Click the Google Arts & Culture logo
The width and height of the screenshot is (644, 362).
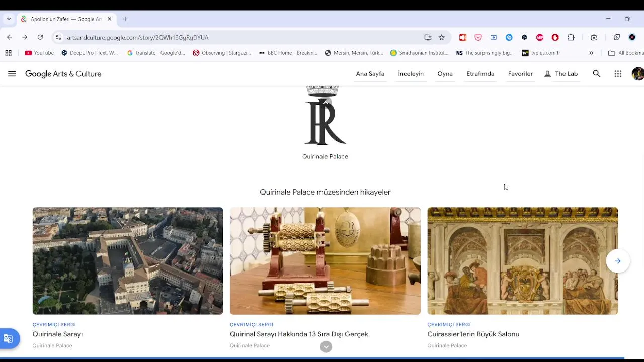click(x=63, y=74)
